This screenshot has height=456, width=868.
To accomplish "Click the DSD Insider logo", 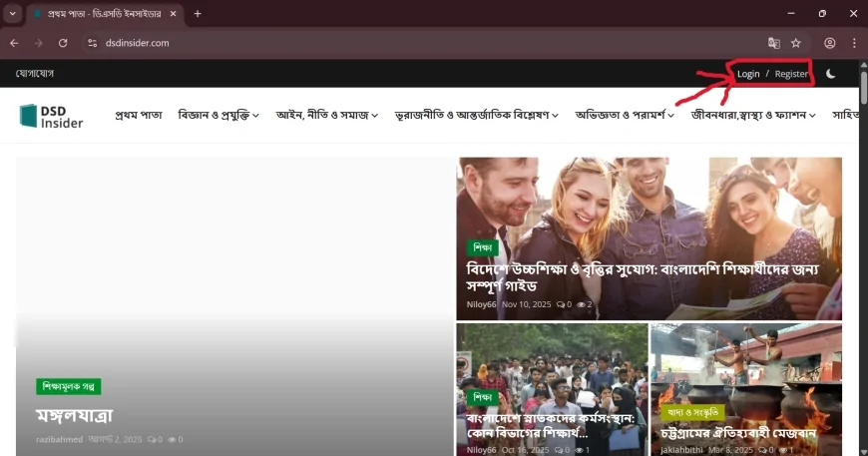I will point(51,115).
